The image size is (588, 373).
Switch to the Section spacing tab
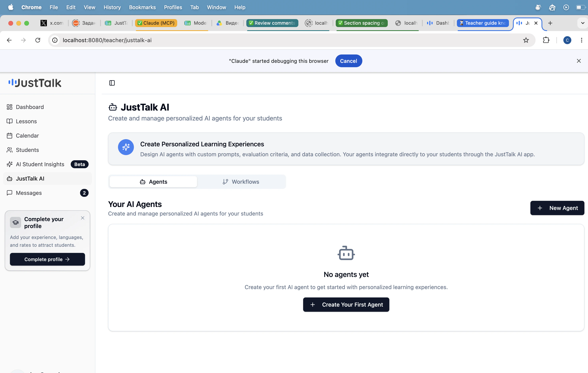click(361, 23)
